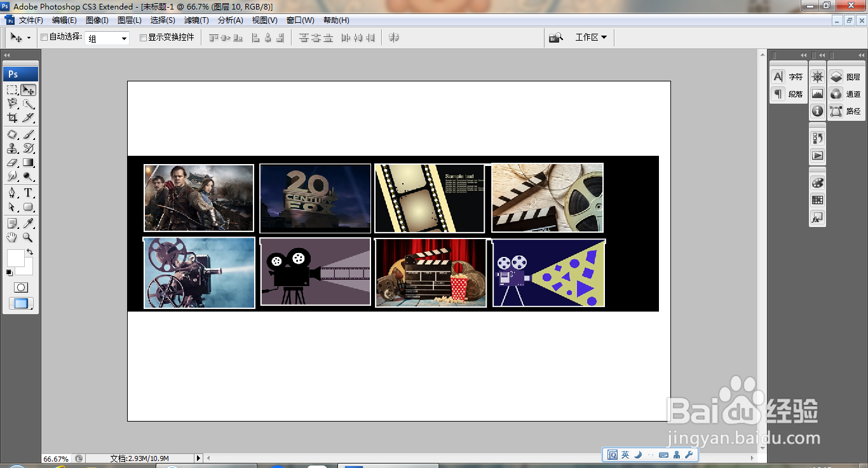868x468 pixels.
Task: Open the 通道 channels panel
Action: (845, 94)
